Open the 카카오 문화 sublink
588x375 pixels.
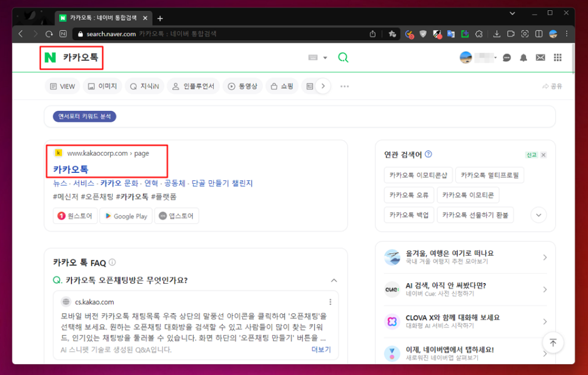119,183
